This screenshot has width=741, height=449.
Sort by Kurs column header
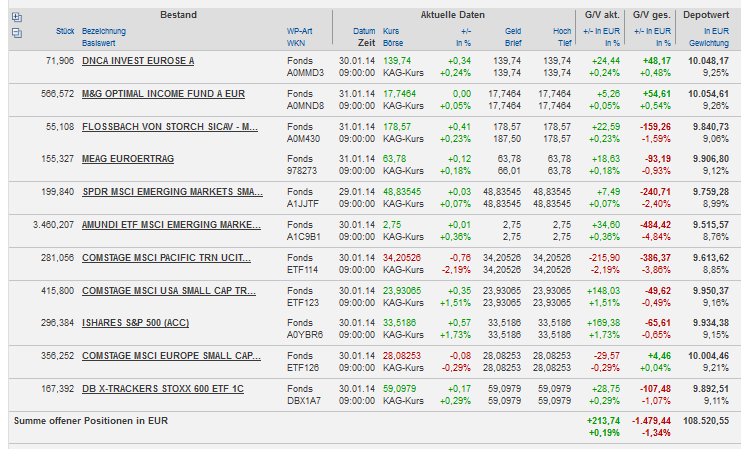tap(392, 32)
